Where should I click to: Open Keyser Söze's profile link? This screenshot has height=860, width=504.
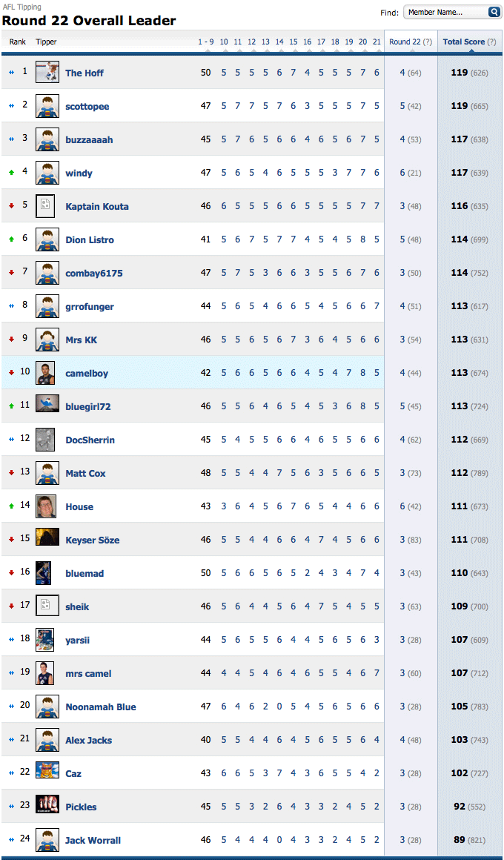click(x=93, y=540)
